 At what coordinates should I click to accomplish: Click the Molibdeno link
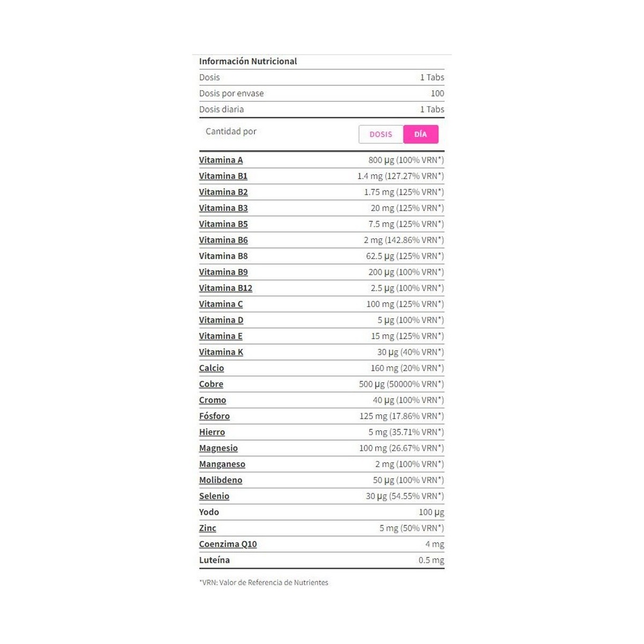pos(221,480)
